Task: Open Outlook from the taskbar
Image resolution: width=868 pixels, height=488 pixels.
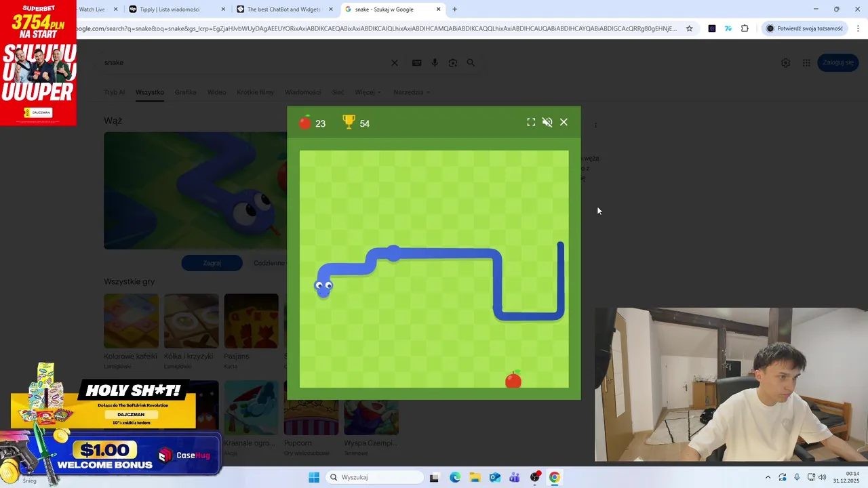Action: (x=495, y=477)
